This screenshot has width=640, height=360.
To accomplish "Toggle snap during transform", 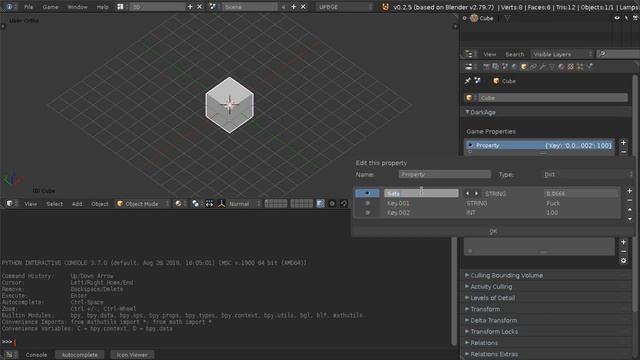I will click(344, 204).
